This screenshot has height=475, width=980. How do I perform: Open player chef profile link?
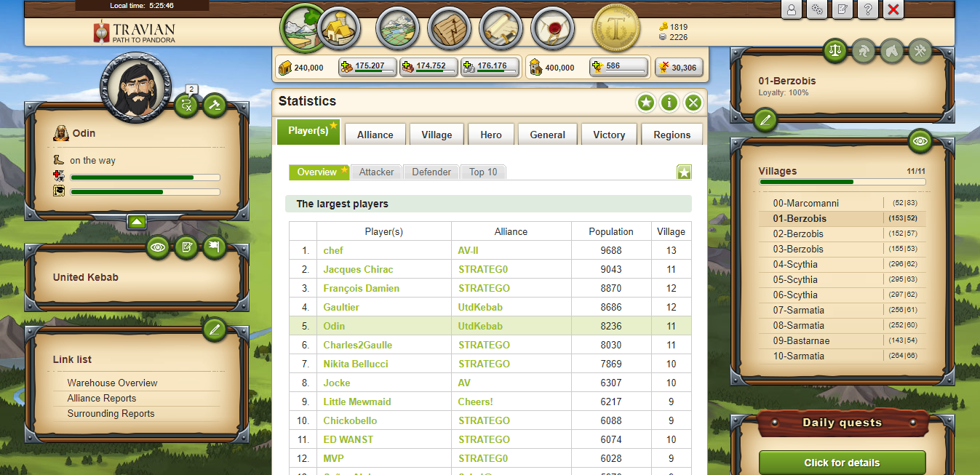[x=333, y=250]
